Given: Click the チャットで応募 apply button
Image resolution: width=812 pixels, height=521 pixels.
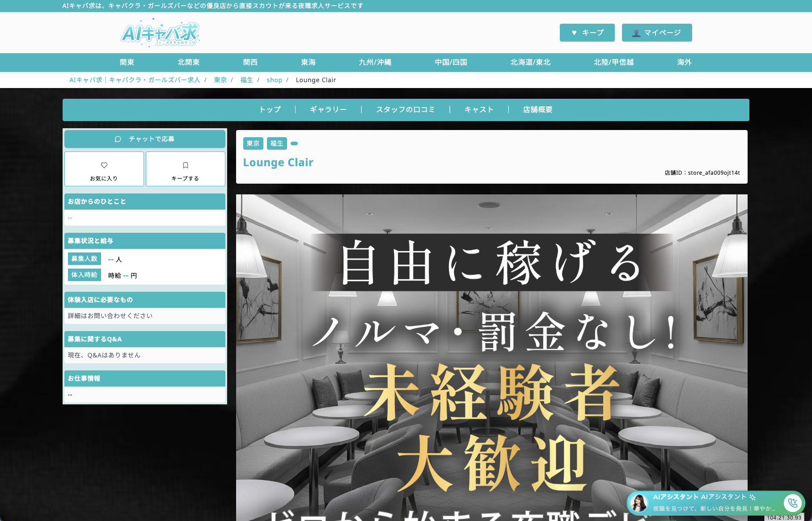Looking at the screenshot, I should click(x=145, y=139).
